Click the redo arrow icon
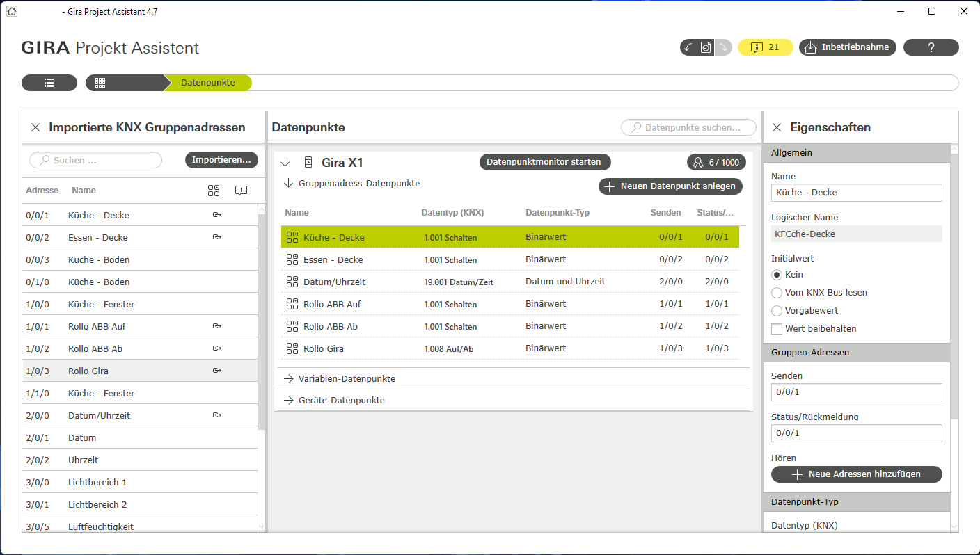 (x=723, y=47)
